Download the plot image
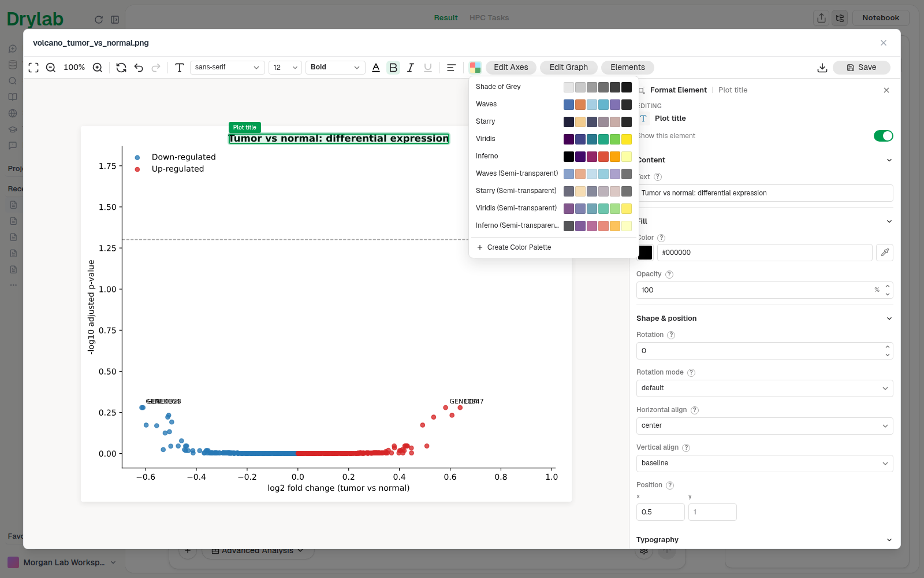The width and height of the screenshot is (924, 578). coord(822,68)
